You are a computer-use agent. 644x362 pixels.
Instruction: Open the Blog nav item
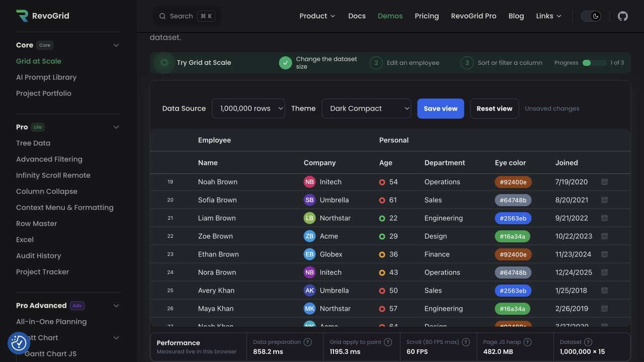coord(516,16)
